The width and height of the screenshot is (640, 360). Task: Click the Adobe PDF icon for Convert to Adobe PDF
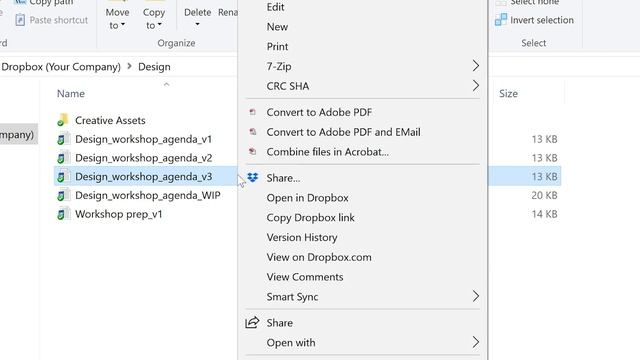tap(253, 112)
